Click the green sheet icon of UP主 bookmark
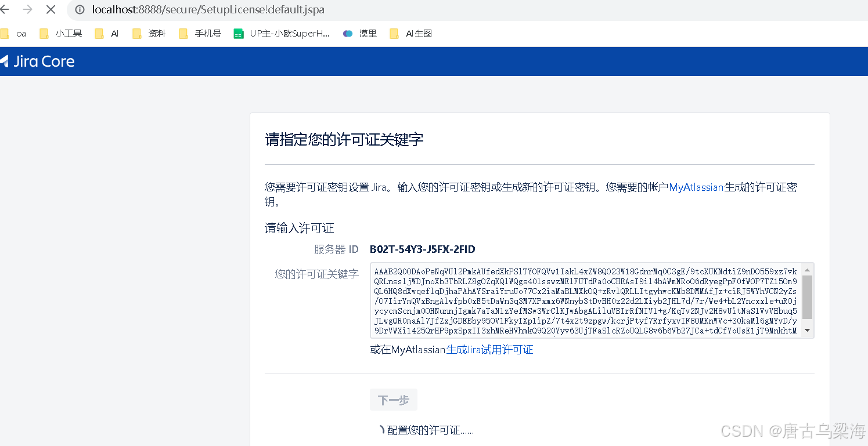The height and width of the screenshot is (446, 868). (238, 34)
